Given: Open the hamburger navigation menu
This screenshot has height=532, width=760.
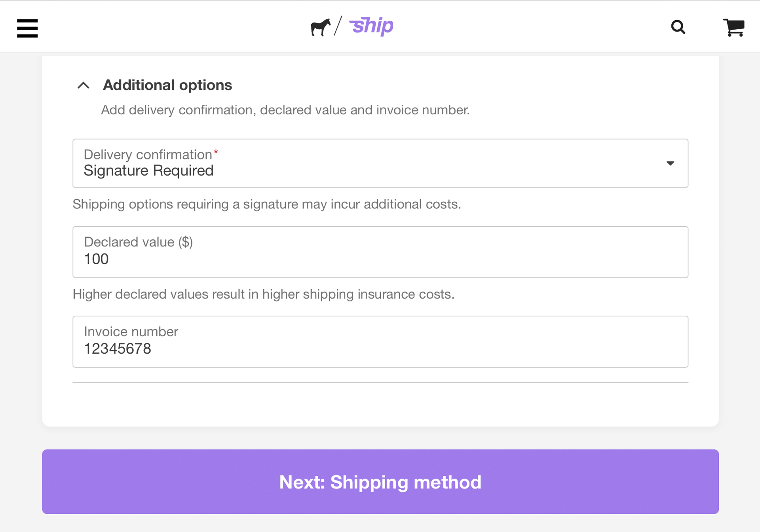Looking at the screenshot, I should [27, 28].
